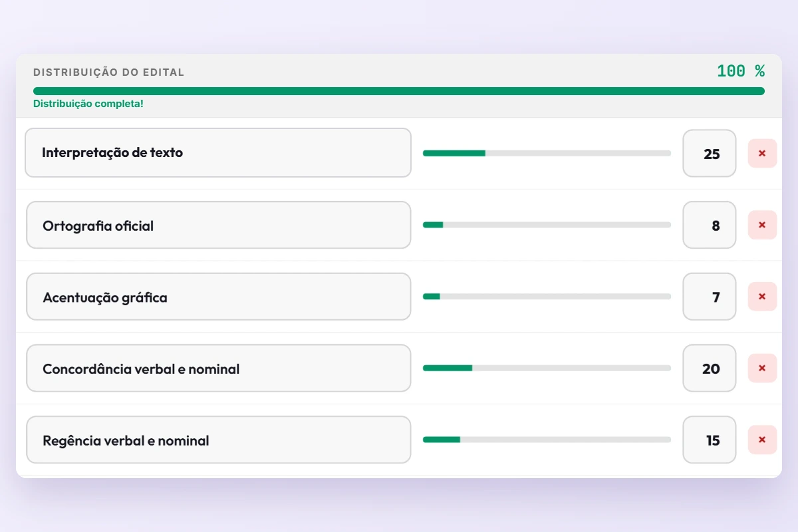Delete the Concordância verbal e nominal row
The image size is (798, 532).
[x=762, y=368]
